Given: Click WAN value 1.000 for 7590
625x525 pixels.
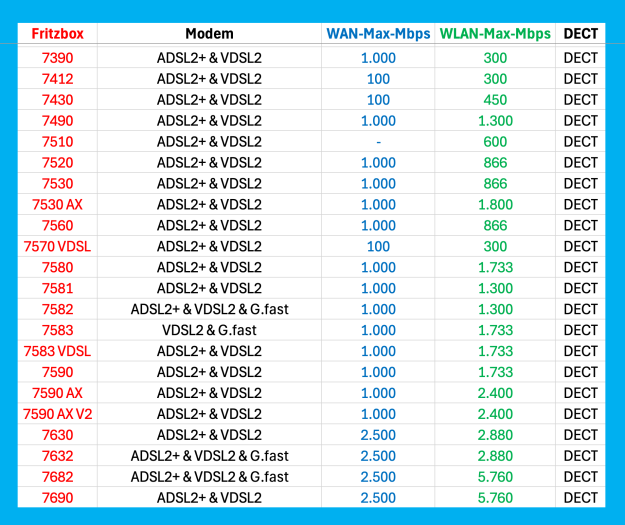Looking at the screenshot, I should tap(378, 372).
